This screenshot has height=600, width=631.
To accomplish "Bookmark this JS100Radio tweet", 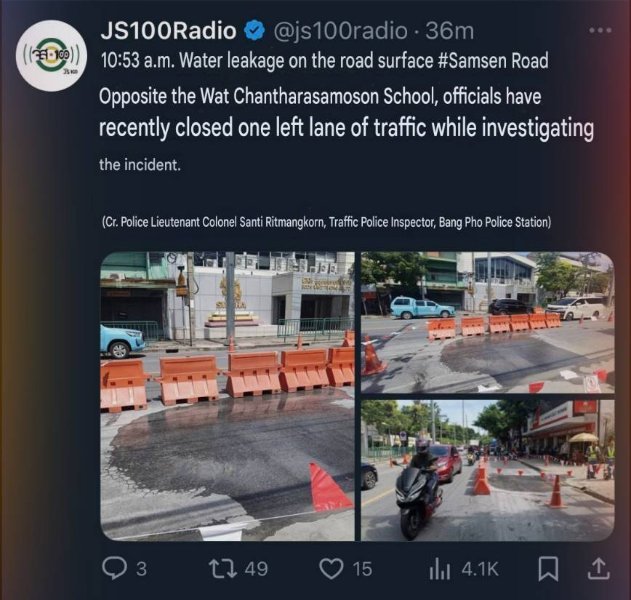I will (548, 569).
